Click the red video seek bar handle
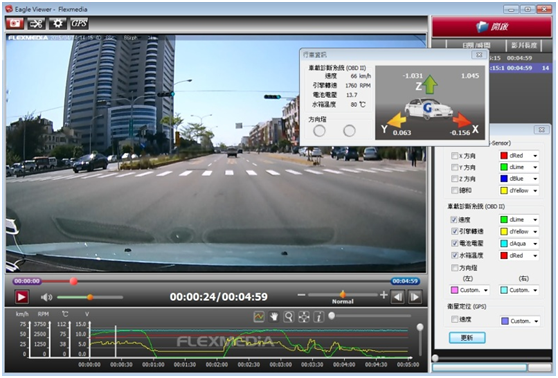The width and height of the screenshot is (558, 378). [x=74, y=281]
